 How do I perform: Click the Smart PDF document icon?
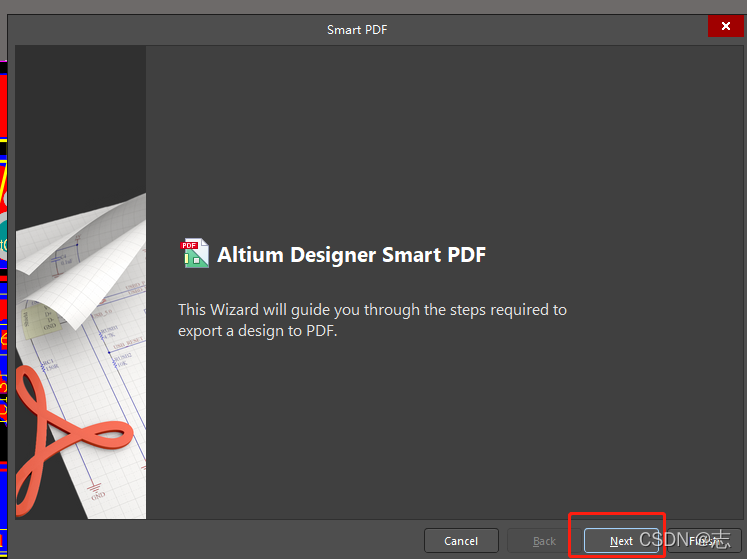point(195,253)
